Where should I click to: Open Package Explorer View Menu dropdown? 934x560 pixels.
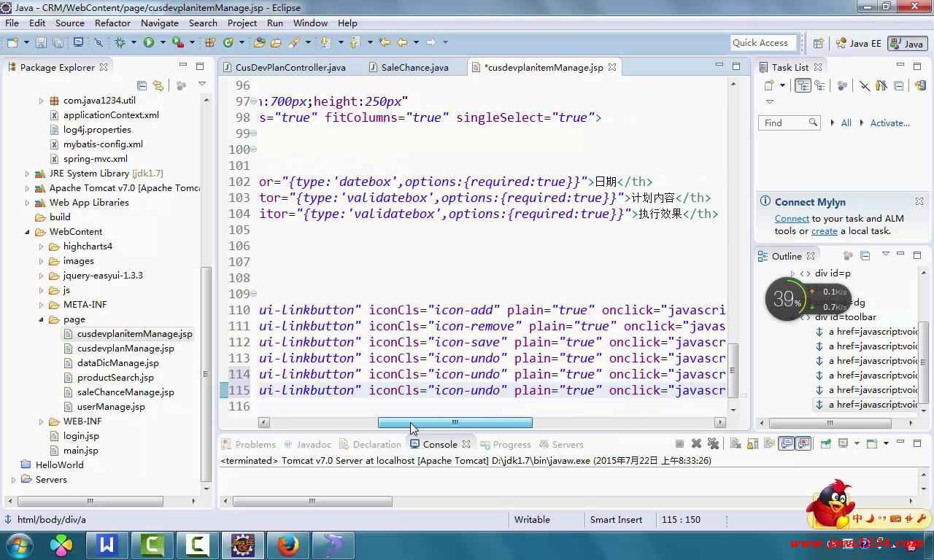[x=202, y=85]
